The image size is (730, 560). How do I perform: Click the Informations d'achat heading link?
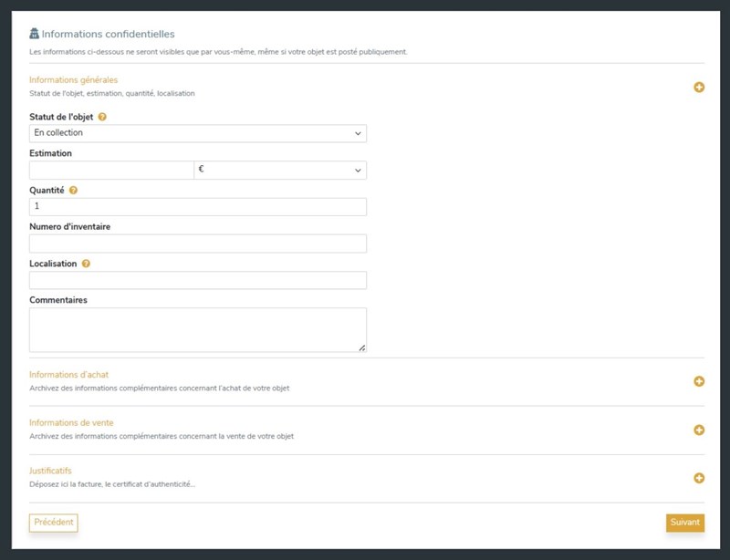69,375
